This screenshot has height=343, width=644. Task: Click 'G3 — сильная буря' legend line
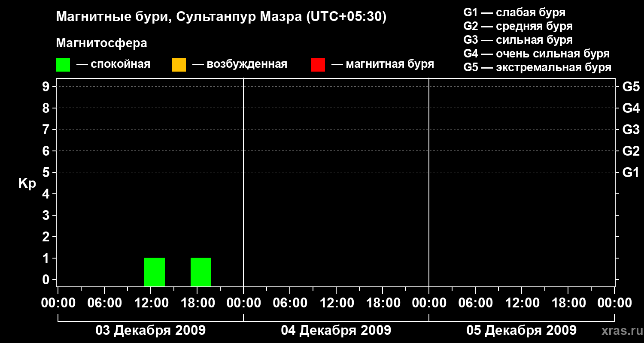[518, 40]
